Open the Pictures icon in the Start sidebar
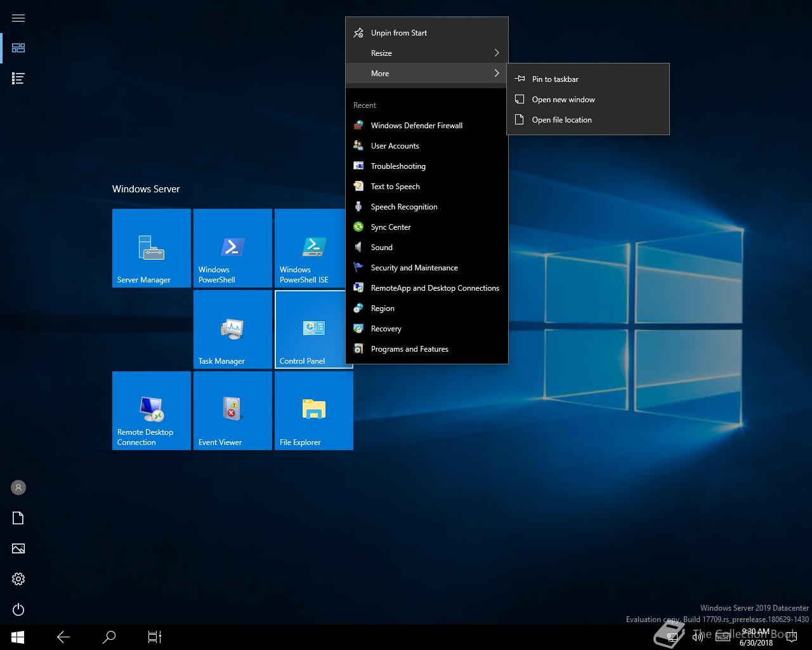The width and height of the screenshot is (812, 650). pos(18,548)
